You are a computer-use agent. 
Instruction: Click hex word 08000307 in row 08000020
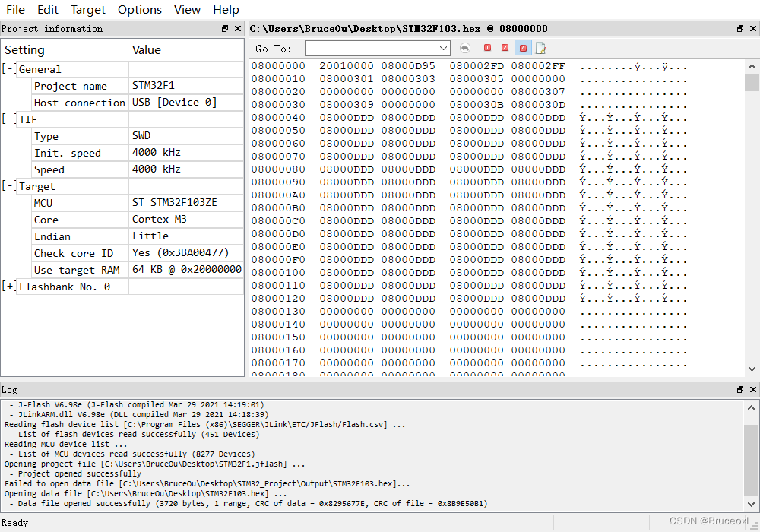coord(538,91)
